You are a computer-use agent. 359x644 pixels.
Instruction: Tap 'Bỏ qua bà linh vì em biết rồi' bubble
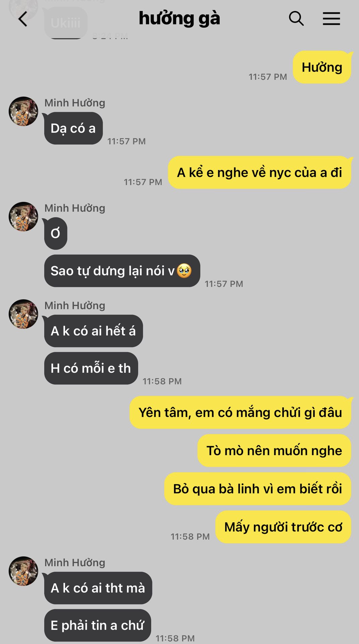point(257,489)
